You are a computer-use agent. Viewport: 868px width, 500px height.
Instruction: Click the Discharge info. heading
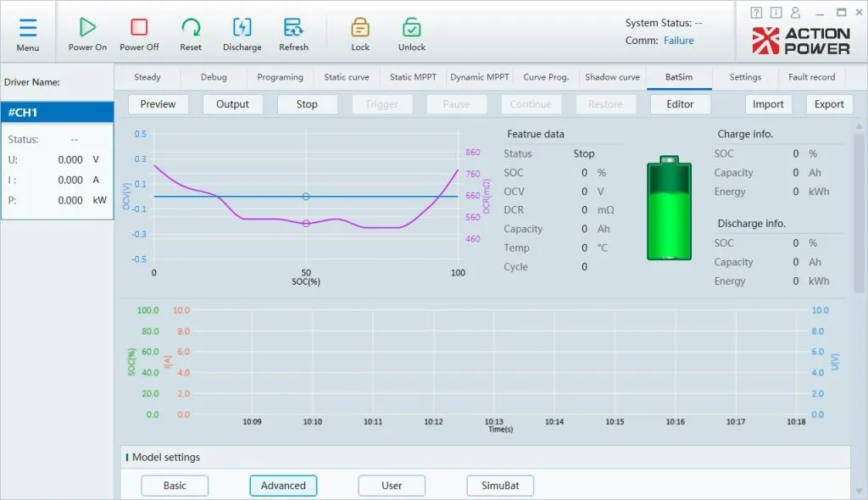(x=751, y=223)
